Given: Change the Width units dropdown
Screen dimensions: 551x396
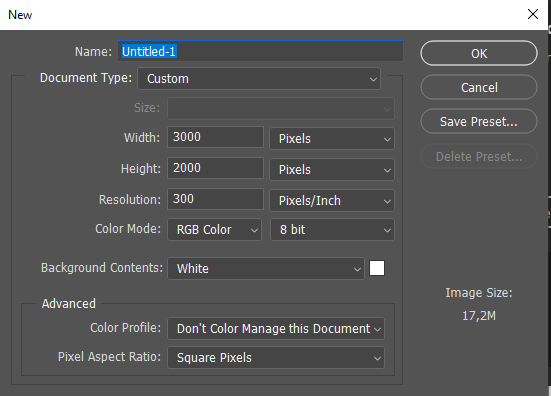Looking at the screenshot, I should coord(332,138).
